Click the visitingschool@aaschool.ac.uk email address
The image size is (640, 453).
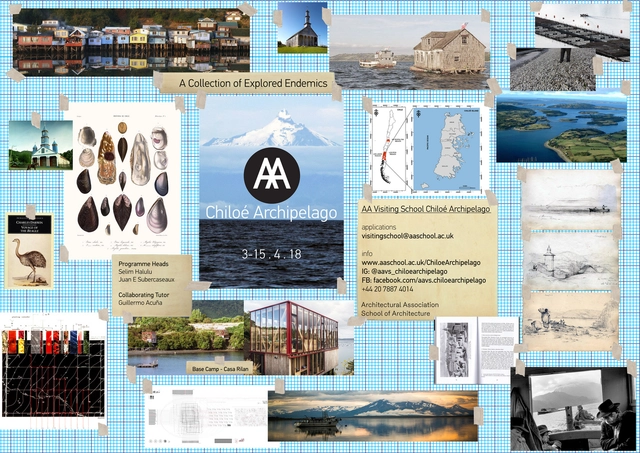(x=407, y=236)
